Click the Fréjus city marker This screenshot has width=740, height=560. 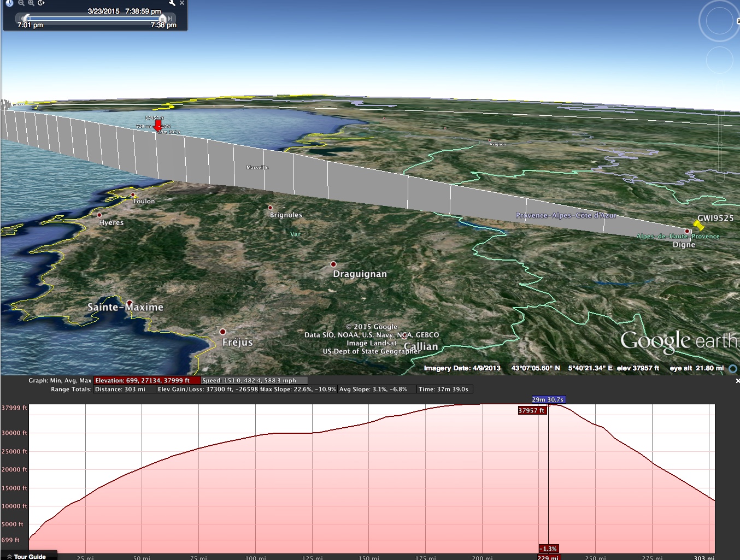click(x=223, y=332)
